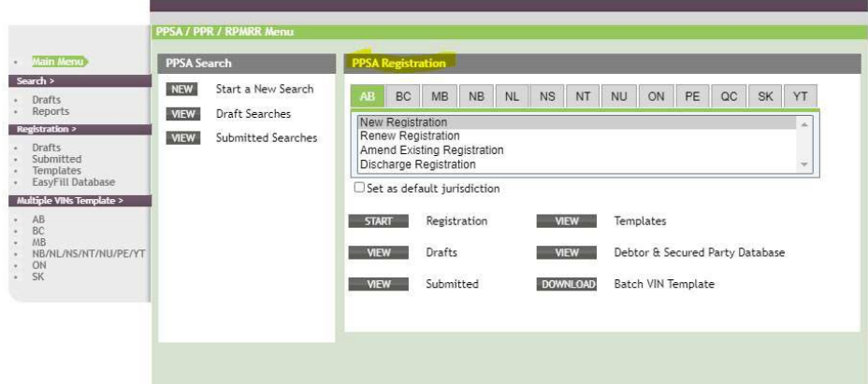Image resolution: width=868 pixels, height=384 pixels.
Task: Select the ON jurisdiction tab
Action: [656, 97]
